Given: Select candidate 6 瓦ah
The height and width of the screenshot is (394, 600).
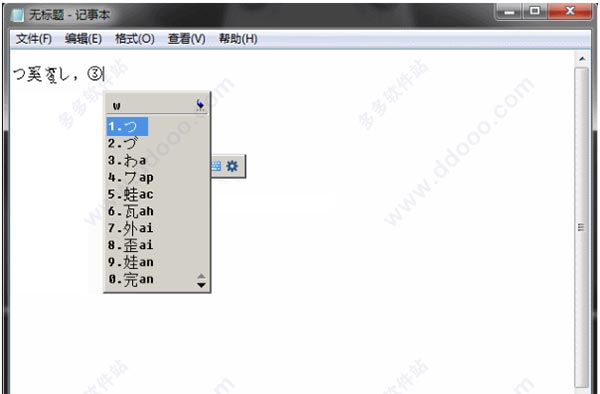Looking at the screenshot, I should [130, 211].
